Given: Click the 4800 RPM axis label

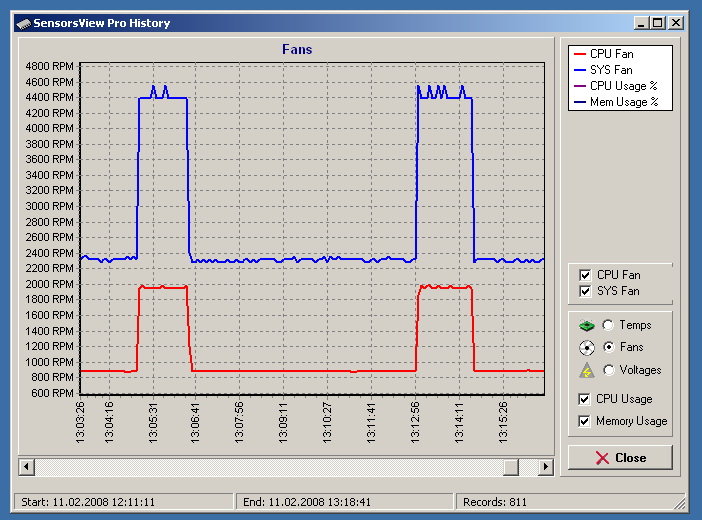Looking at the screenshot, I should pyautogui.click(x=49, y=66).
